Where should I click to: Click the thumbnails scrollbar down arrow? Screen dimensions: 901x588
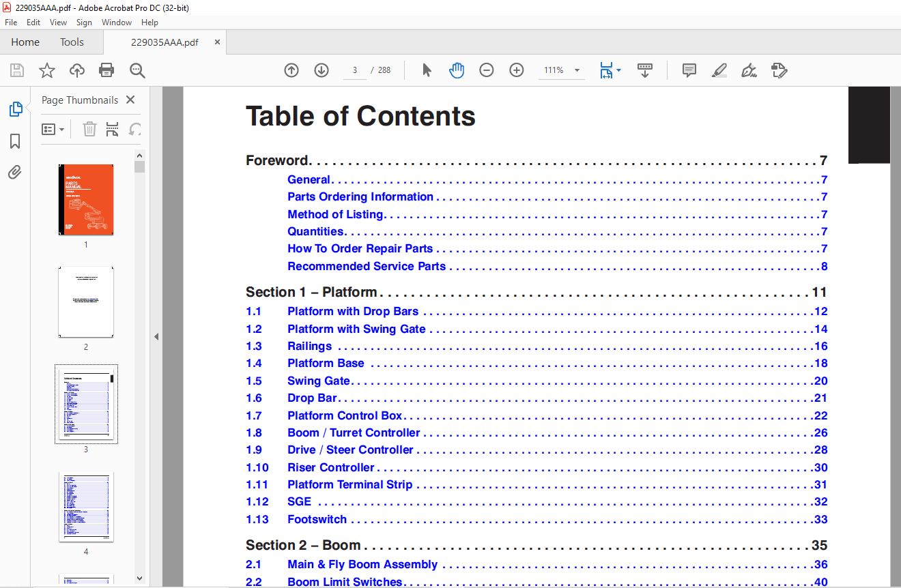click(140, 578)
